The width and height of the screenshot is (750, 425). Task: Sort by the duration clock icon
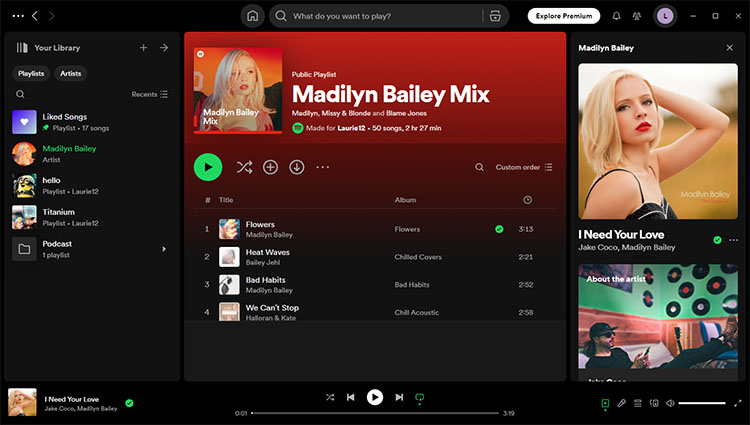[x=528, y=200]
